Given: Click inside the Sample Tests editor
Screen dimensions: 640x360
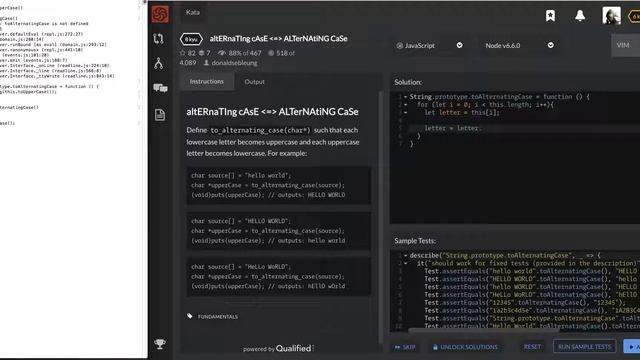Looking at the screenshot, I should tap(515, 290).
